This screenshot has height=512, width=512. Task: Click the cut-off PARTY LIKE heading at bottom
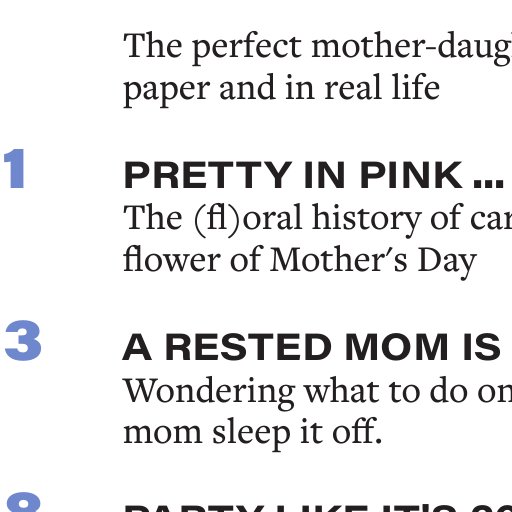coord(318,509)
